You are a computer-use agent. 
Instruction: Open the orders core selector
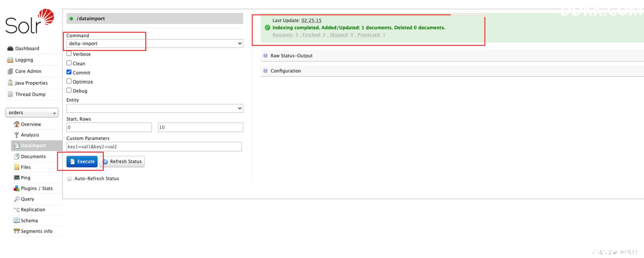coord(32,113)
